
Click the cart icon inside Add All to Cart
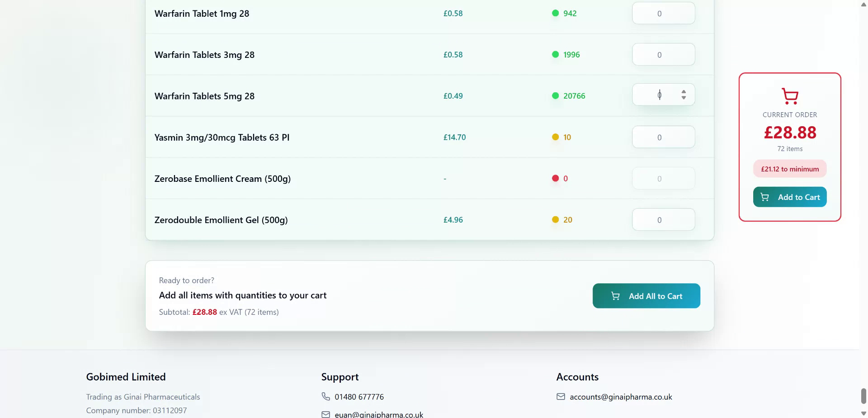coord(615,295)
